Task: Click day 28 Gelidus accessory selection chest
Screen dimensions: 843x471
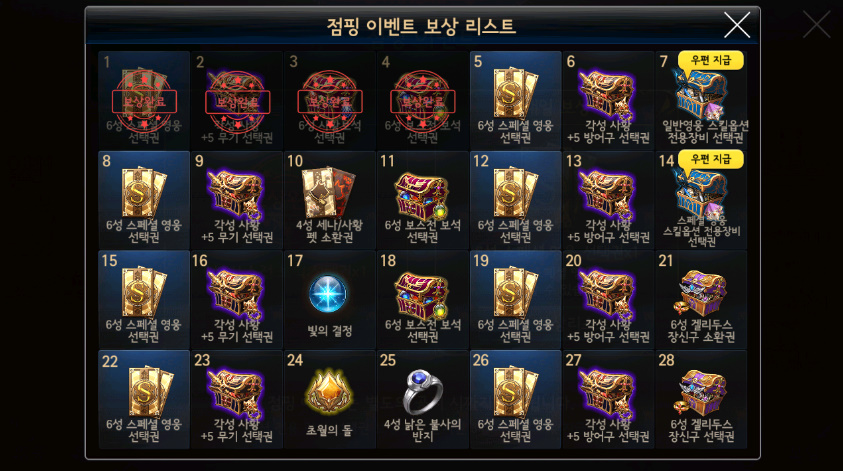Action: pos(701,394)
